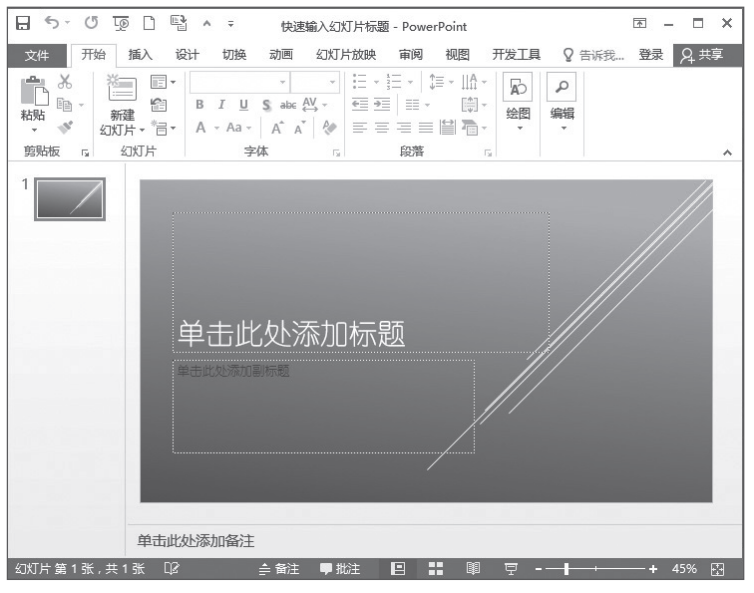The image size is (754, 593).
Task: Open Bullets list dropdown arrow
Action: click(x=377, y=82)
